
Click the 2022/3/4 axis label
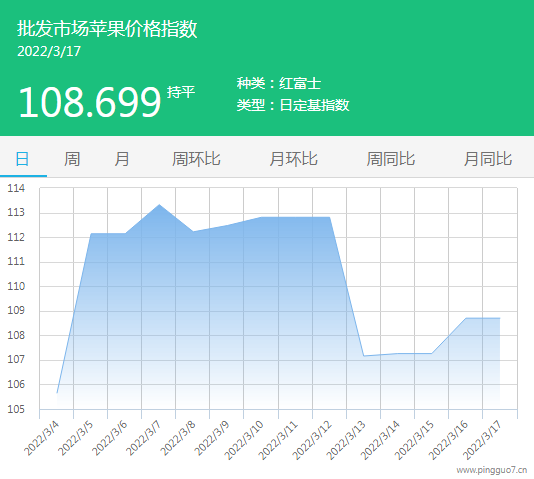pyautogui.click(x=42, y=437)
